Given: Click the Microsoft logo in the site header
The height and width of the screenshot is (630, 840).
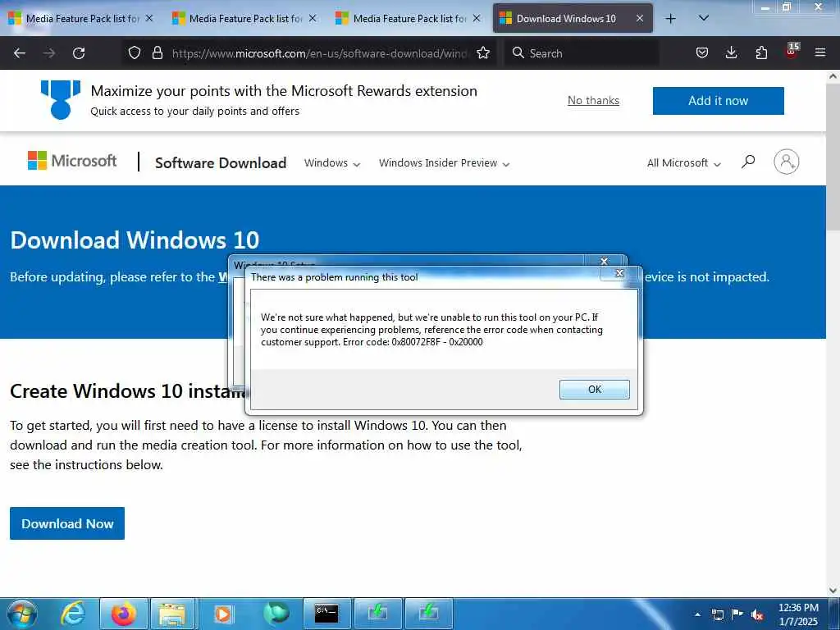Looking at the screenshot, I should point(72,161).
